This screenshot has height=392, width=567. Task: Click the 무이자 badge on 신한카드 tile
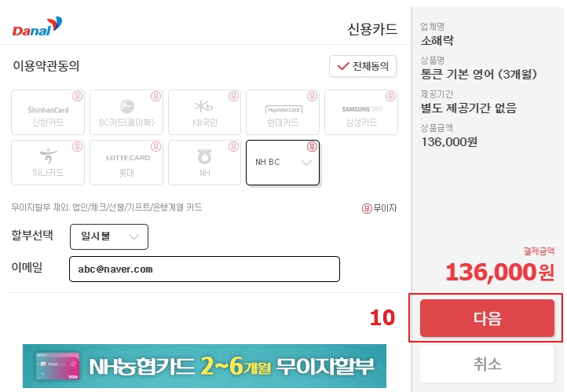click(x=78, y=96)
